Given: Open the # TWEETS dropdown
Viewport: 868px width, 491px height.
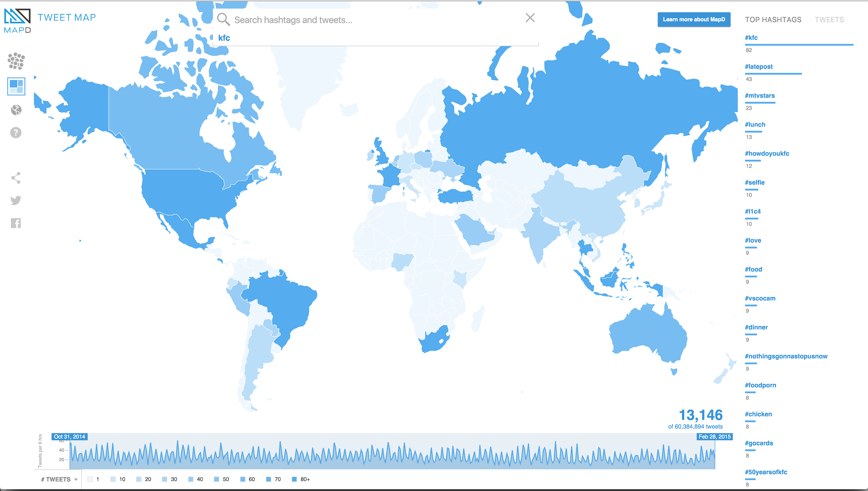Looking at the screenshot, I should click(59, 479).
